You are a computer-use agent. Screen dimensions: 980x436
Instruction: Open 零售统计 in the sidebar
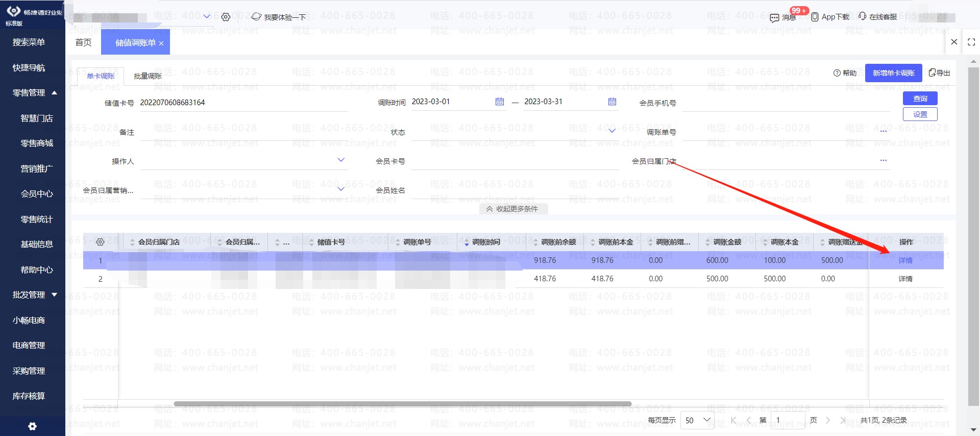coord(37,220)
